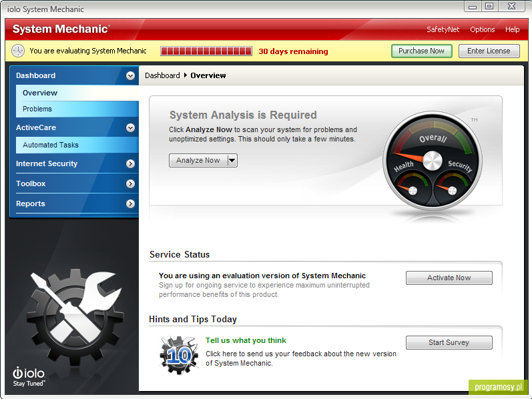Image resolution: width=532 pixels, height=399 pixels.
Task: Click the iolo Stay Tuned logo
Action: (29, 376)
